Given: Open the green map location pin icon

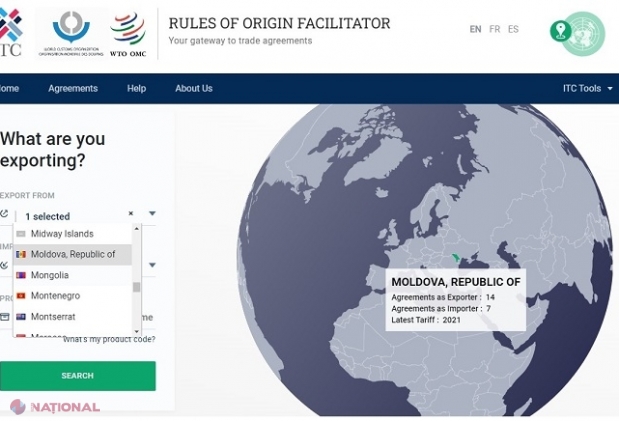Looking at the screenshot, I should click(x=561, y=30).
